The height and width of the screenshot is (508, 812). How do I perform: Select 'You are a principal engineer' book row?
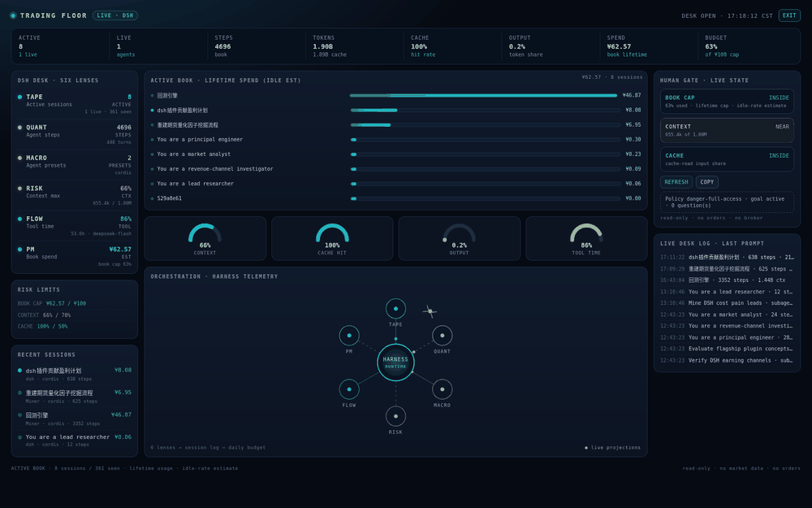[395, 140]
